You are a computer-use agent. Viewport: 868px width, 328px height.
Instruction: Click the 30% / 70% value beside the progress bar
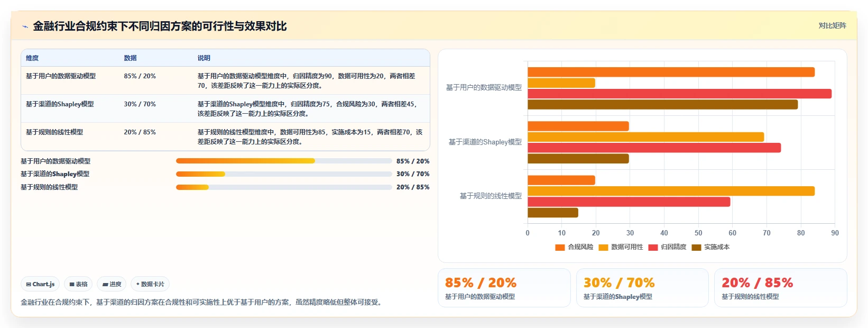pyautogui.click(x=413, y=174)
